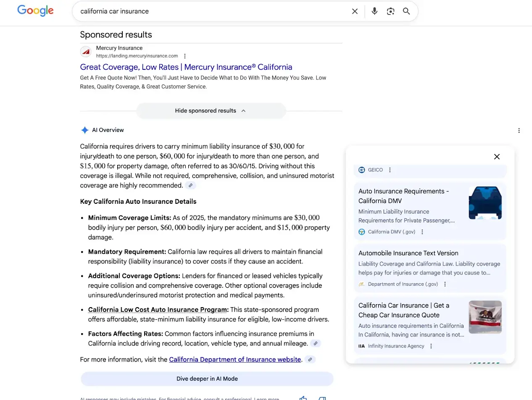This screenshot has width=532, height=400.
Task: Open the AI Overview more options menu
Action: click(x=519, y=131)
